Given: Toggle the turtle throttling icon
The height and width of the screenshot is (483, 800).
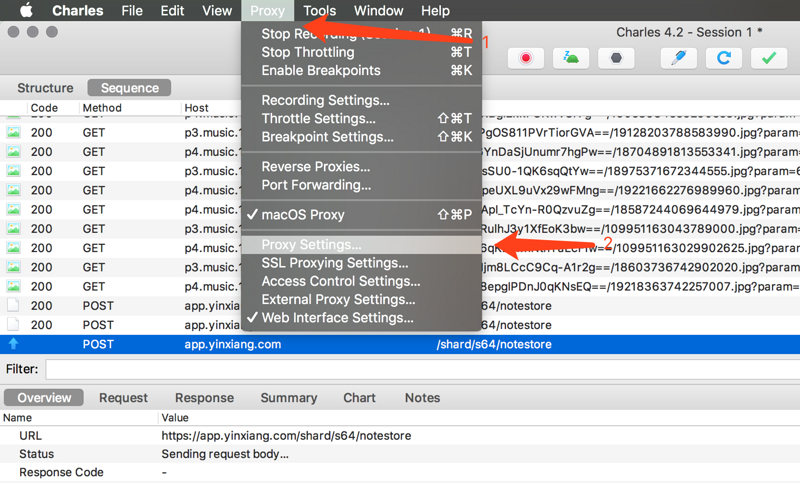Looking at the screenshot, I should click(x=571, y=58).
